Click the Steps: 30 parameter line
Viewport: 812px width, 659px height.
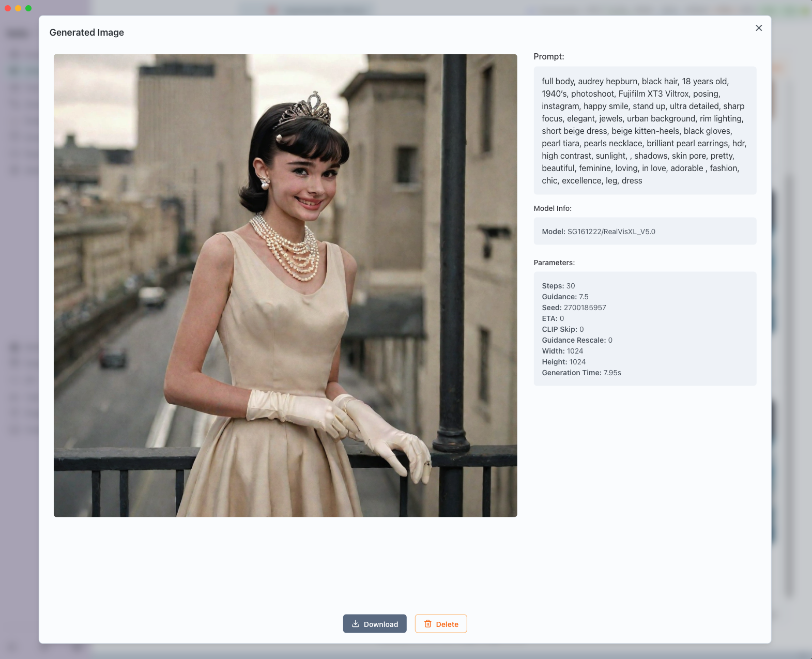[558, 286]
